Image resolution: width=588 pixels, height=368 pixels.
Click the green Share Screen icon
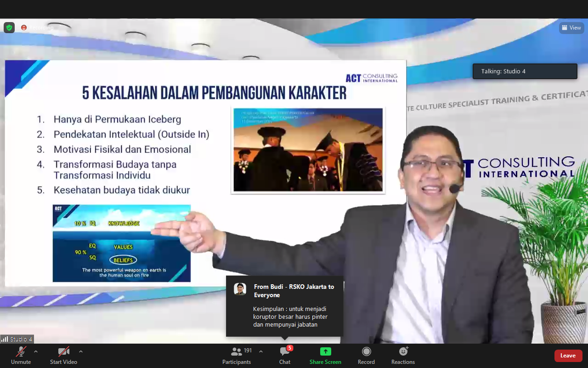tap(325, 351)
